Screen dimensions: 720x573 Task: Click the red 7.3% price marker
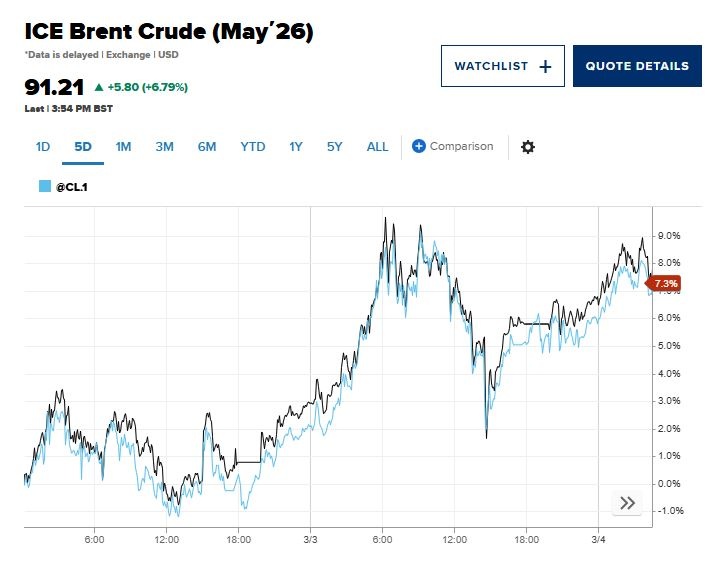tap(666, 284)
